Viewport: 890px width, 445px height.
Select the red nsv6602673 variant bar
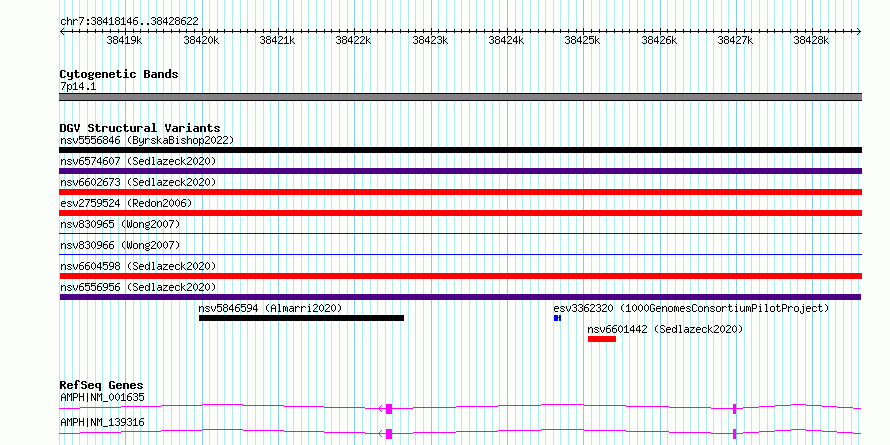tap(460, 192)
